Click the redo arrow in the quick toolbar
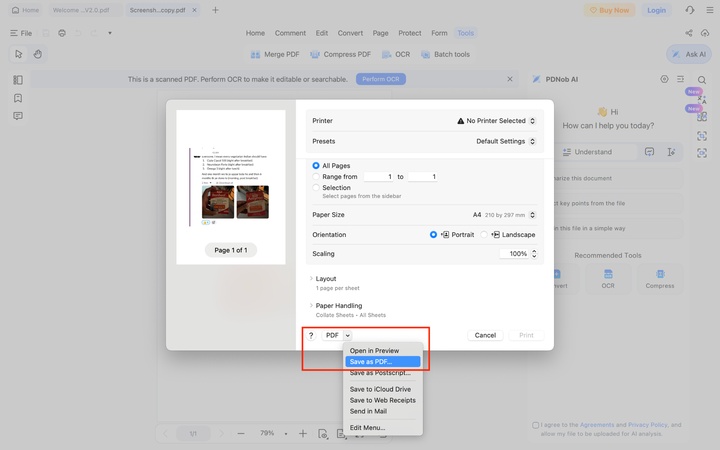The image size is (720, 450). (94, 33)
